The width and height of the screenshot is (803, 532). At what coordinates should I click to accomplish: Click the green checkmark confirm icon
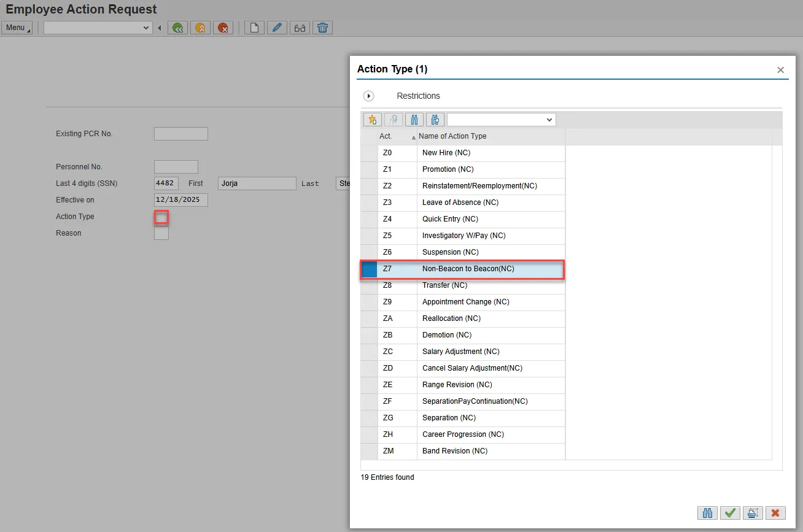click(x=730, y=513)
